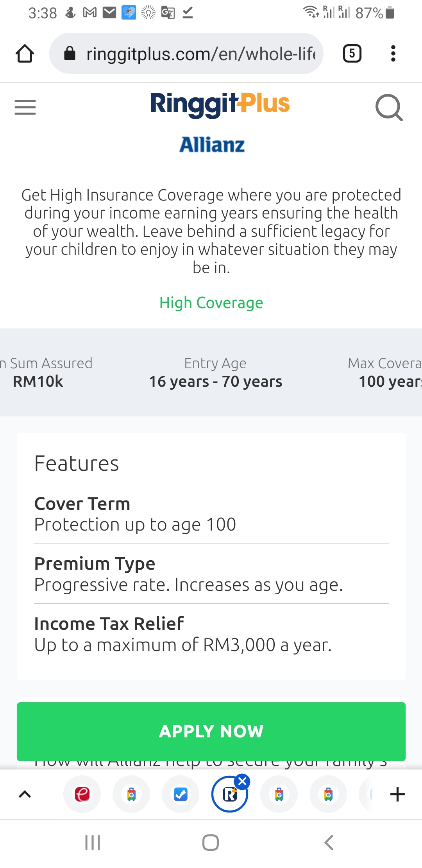
Task: Tap the search magnifier icon
Action: pos(388,107)
